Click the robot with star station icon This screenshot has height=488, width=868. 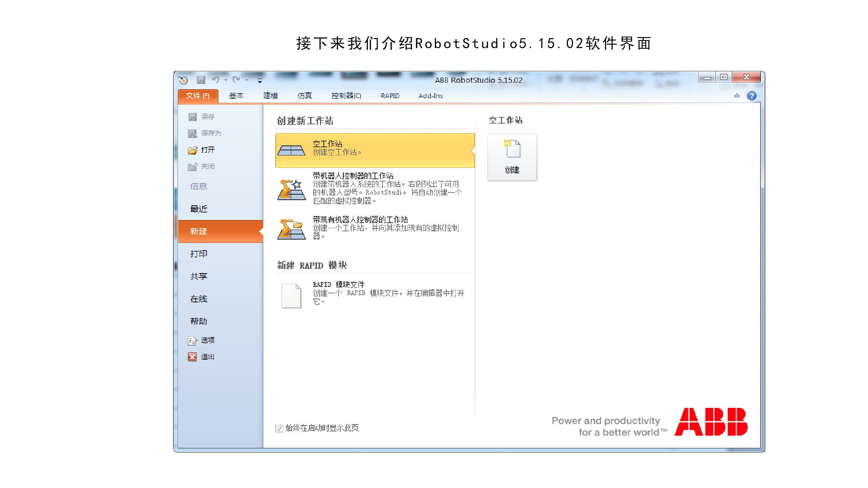tap(291, 189)
